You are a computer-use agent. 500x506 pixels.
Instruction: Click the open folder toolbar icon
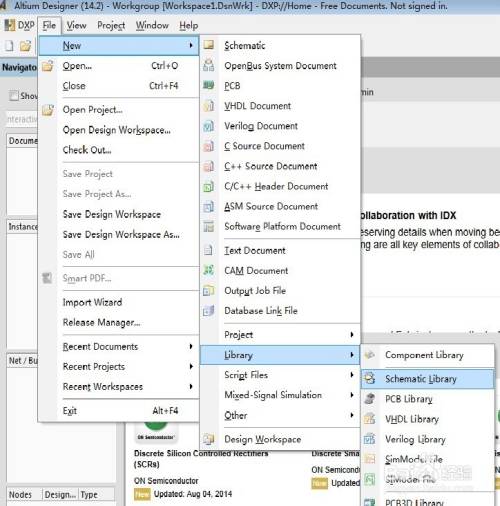click(x=25, y=46)
